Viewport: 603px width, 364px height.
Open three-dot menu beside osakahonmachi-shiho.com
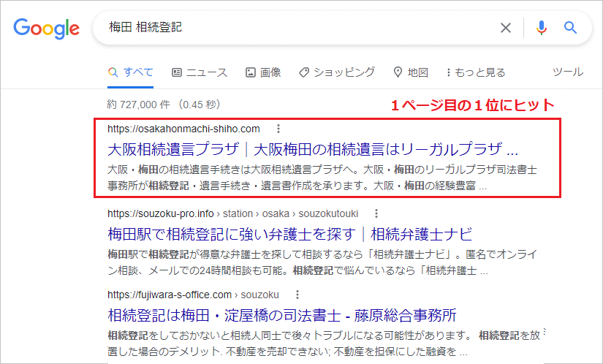click(x=278, y=129)
